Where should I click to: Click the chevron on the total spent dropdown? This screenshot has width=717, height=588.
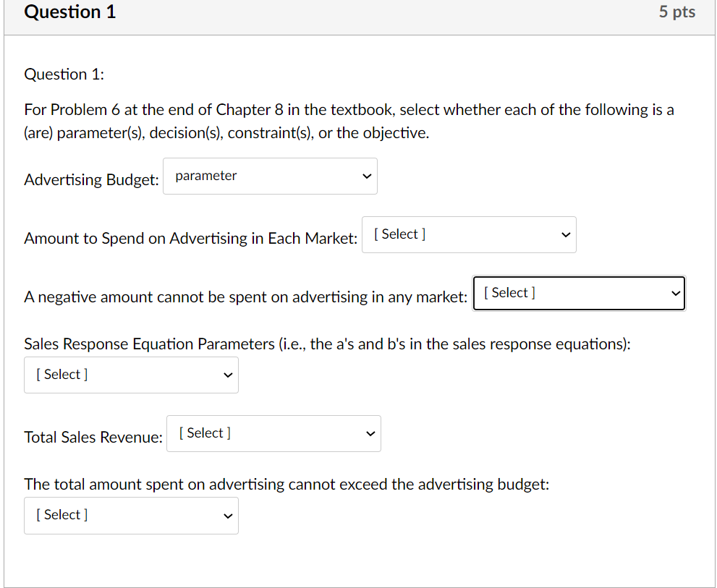click(x=227, y=515)
